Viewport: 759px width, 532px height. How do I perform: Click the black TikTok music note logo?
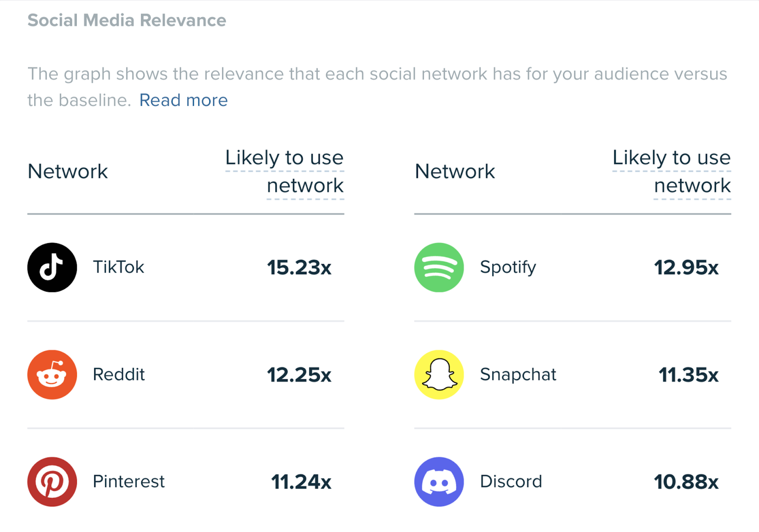coord(52,267)
